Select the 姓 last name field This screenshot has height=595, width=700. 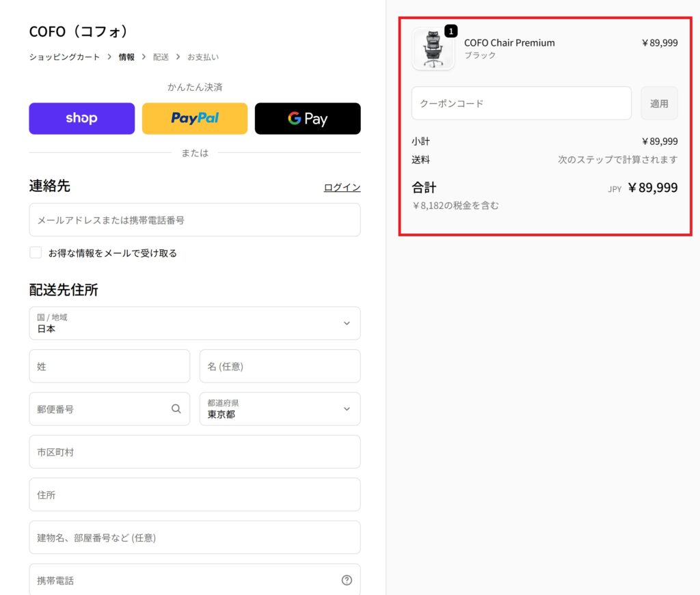[109, 366]
